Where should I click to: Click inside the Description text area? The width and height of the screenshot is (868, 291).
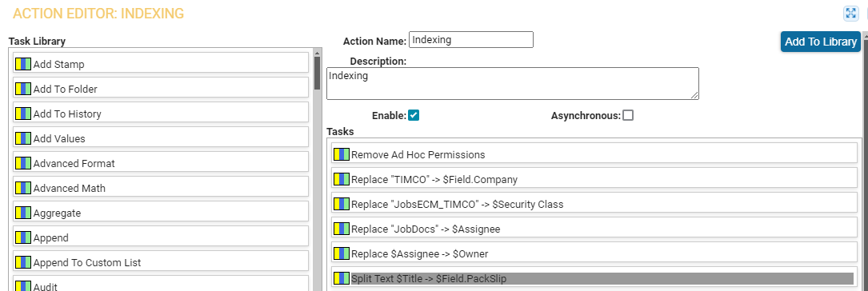pos(513,83)
